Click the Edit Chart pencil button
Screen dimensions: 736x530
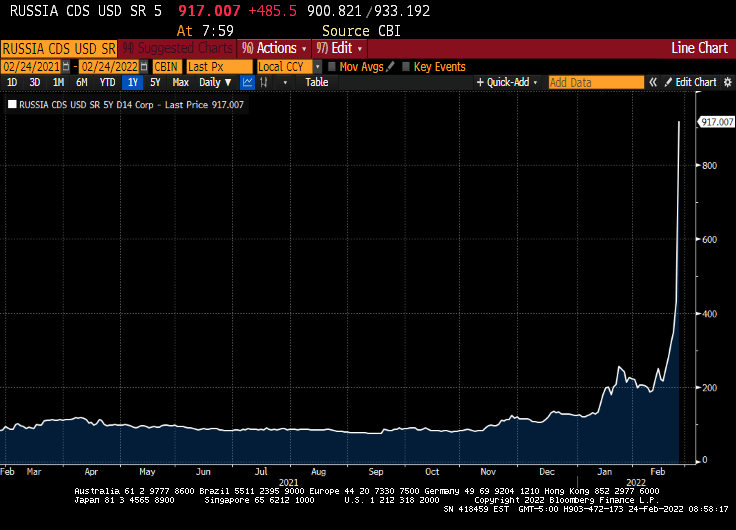(690, 82)
